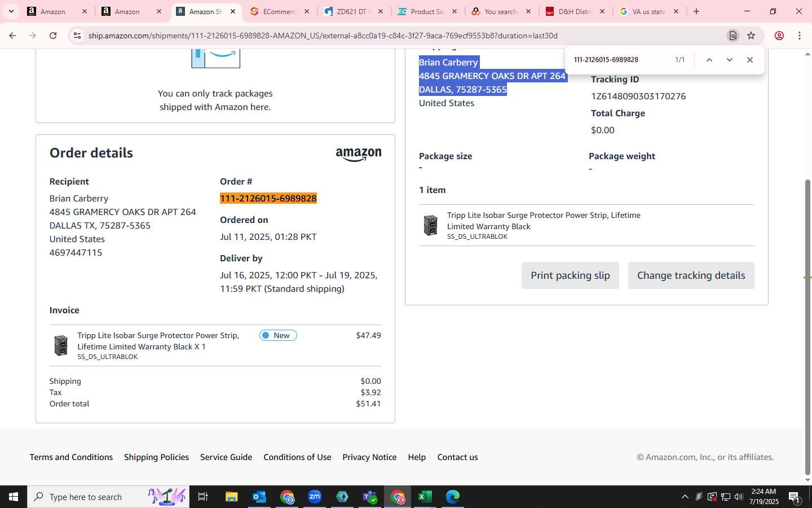
Task: Click the ship.amazon.com address bar URL
Action: tap(323, 36)
